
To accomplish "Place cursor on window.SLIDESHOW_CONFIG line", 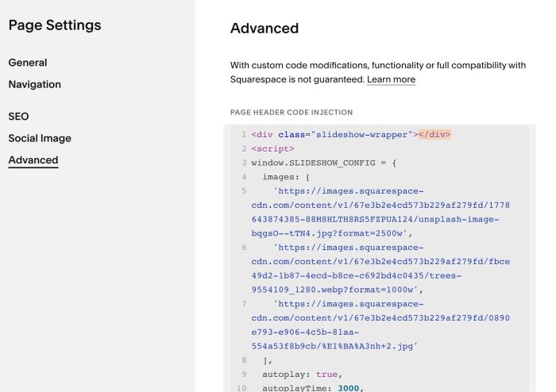I will click(324, 163).
